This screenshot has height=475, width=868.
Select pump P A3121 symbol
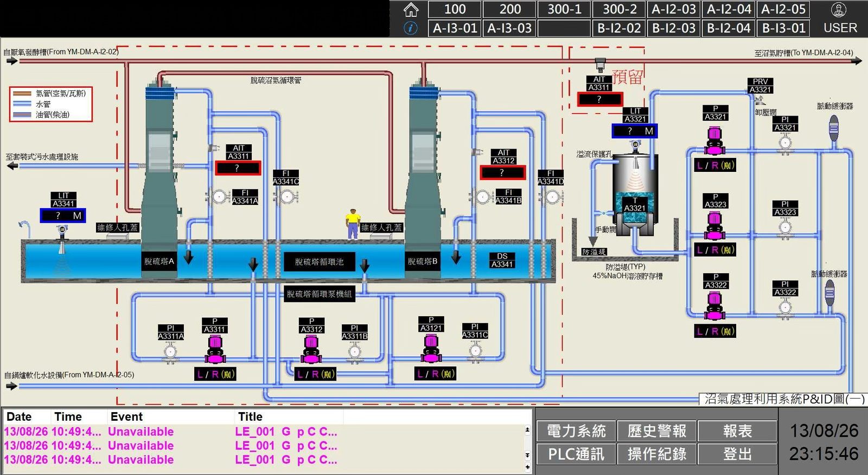(431, 348)
